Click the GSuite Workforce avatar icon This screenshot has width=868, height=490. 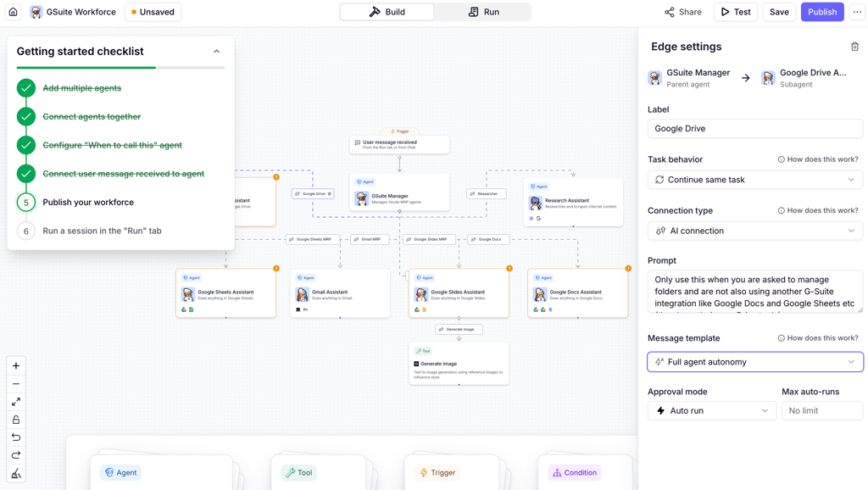[36, 12]
